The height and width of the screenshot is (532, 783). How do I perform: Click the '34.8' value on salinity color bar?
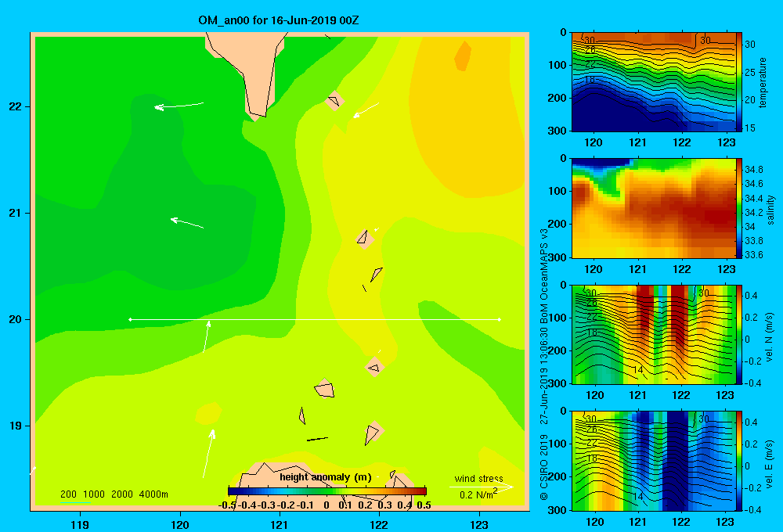753,170
